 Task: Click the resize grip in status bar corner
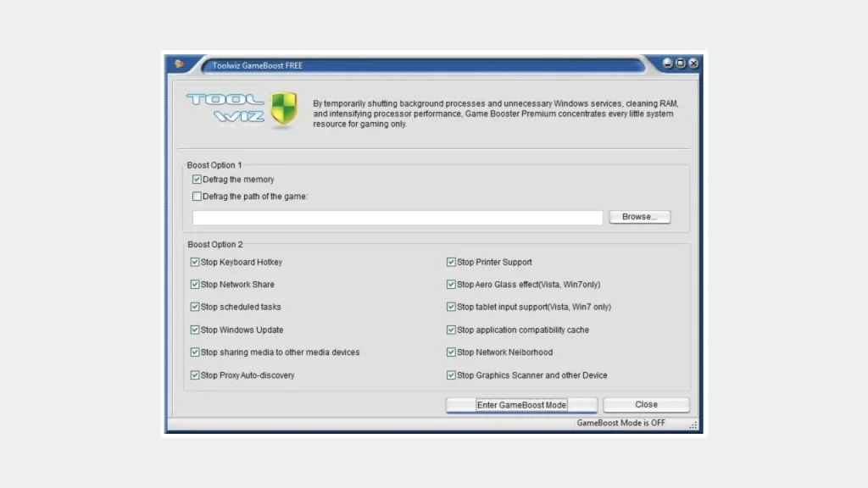693,424
